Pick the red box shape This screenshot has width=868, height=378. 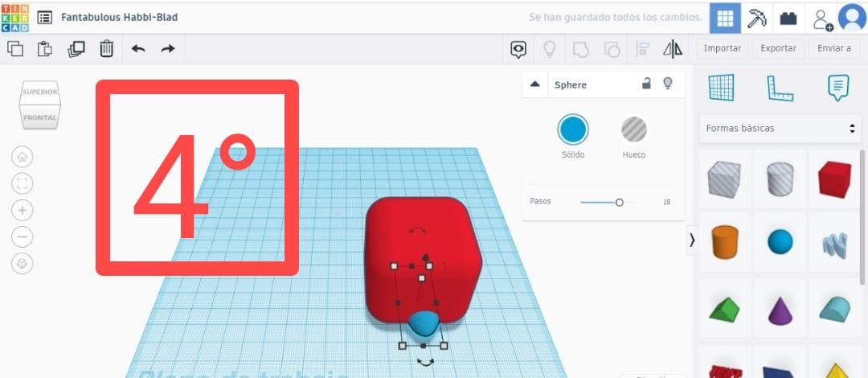(x=835, y=179)
